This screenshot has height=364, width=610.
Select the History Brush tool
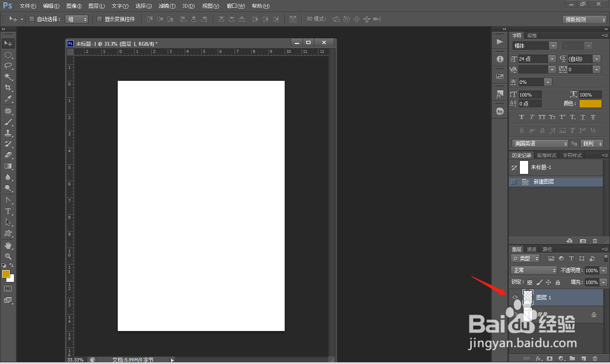tap(8, 144)
